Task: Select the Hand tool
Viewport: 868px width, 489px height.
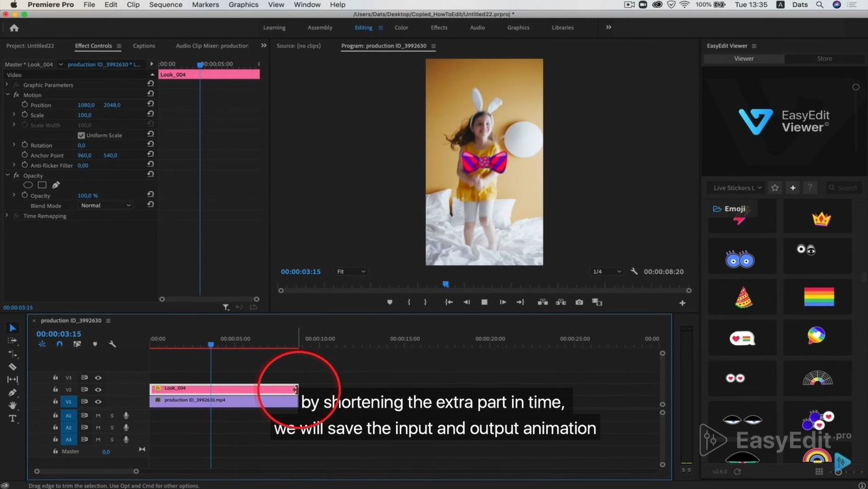Action: [12, 405]
